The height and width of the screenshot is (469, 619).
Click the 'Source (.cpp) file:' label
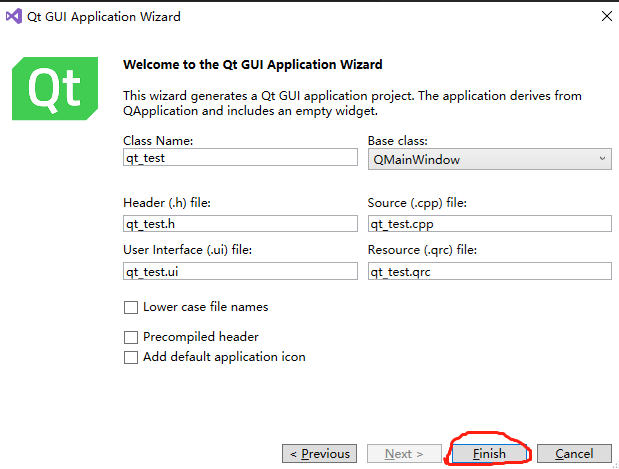(417, 203)
